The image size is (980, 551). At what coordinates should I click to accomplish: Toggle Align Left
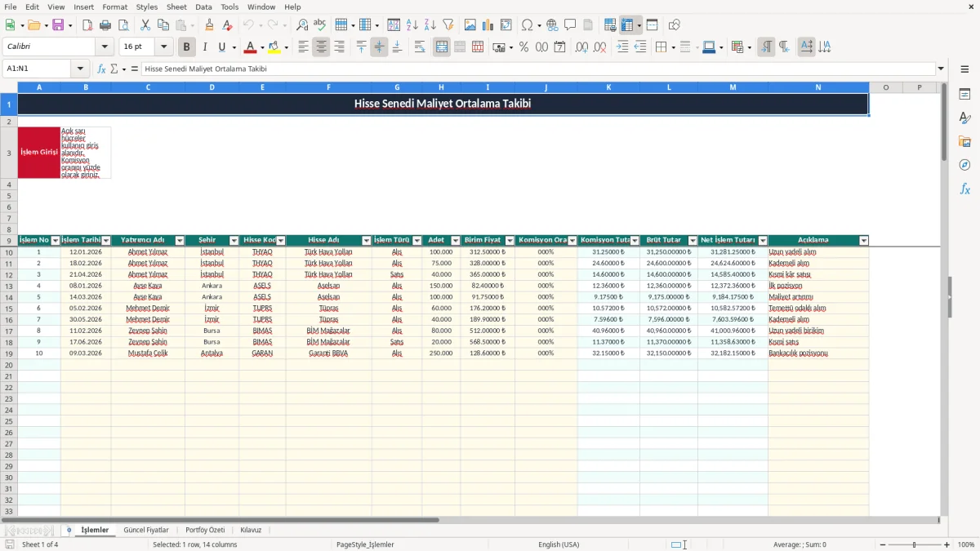[303, 47]
